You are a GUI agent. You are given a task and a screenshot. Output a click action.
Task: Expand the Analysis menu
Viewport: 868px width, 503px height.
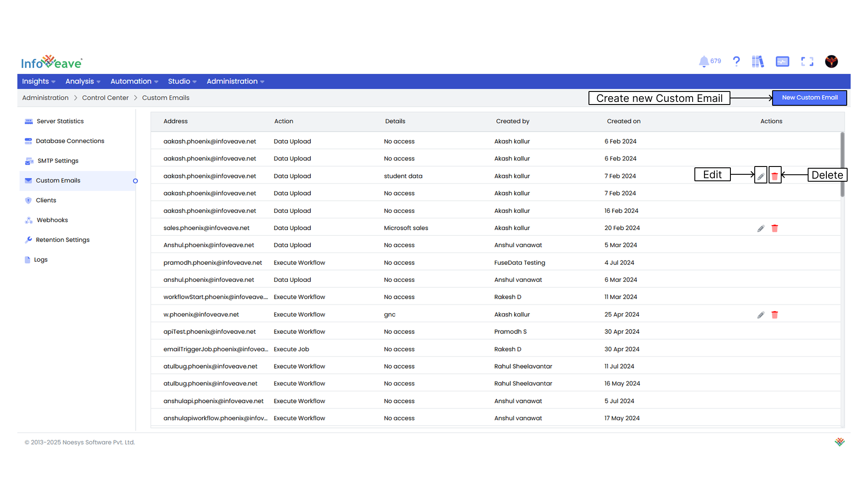pyautogui.click(x=83, y=82)
